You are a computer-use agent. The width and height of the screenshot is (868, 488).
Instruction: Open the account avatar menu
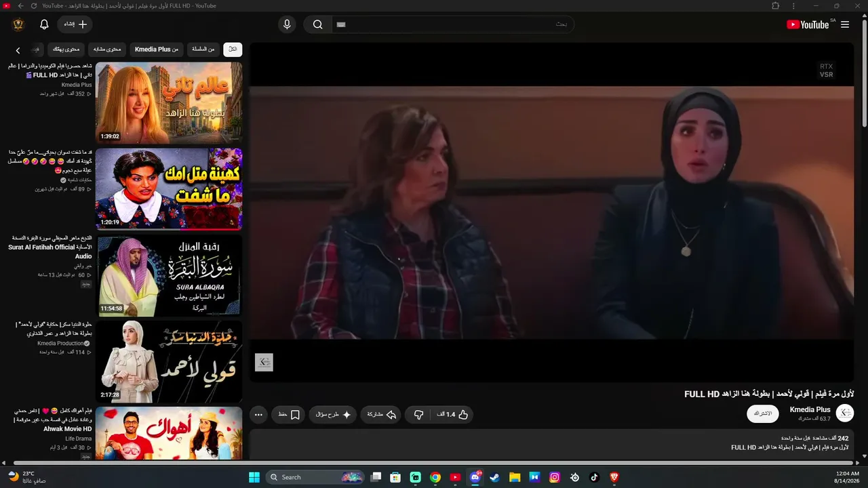tap(18, 24)
